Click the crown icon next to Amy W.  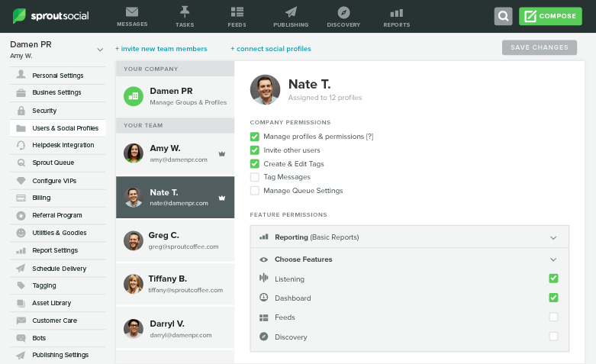[222, 154]
